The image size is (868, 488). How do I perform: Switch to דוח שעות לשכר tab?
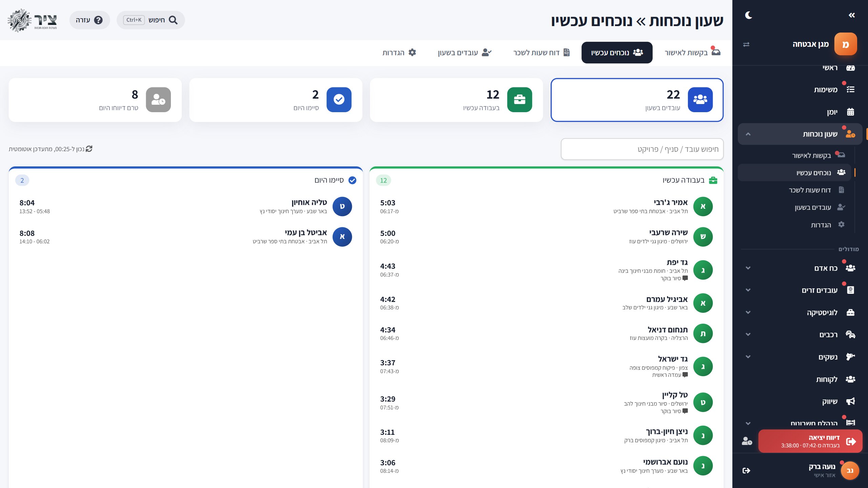tap(541, 53)
